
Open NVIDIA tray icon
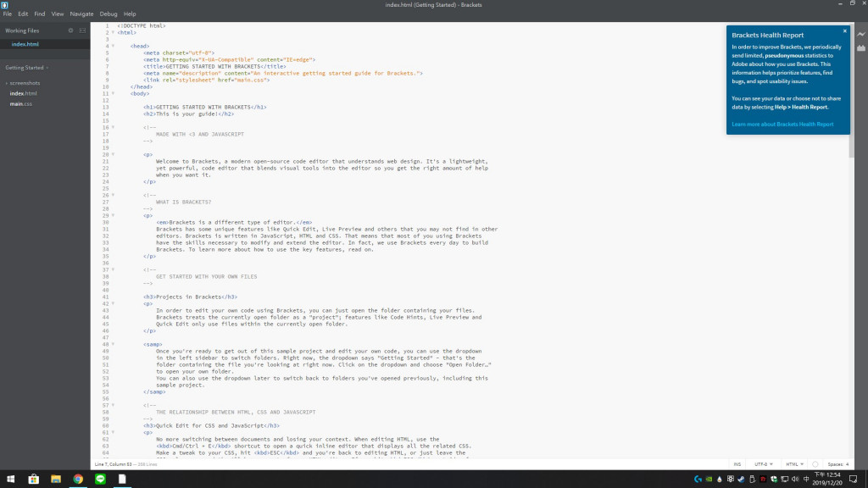(x=709, y=480)
